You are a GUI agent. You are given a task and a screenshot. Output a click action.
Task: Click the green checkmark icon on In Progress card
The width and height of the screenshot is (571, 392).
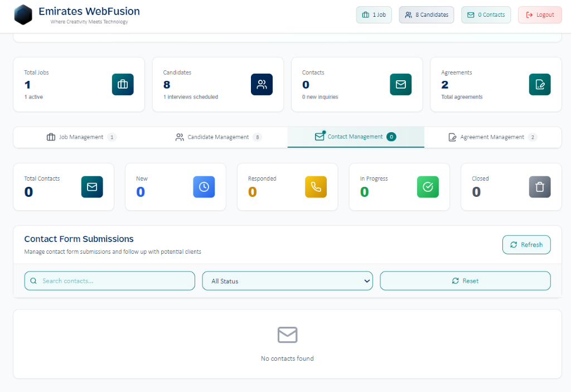click(428, 187)
